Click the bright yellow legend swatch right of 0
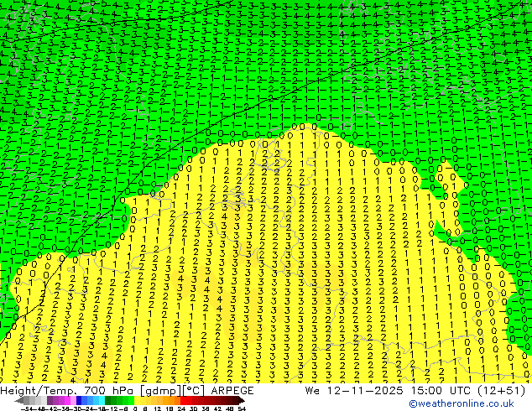Screen dimensions: 532x411 coord(137,400)
